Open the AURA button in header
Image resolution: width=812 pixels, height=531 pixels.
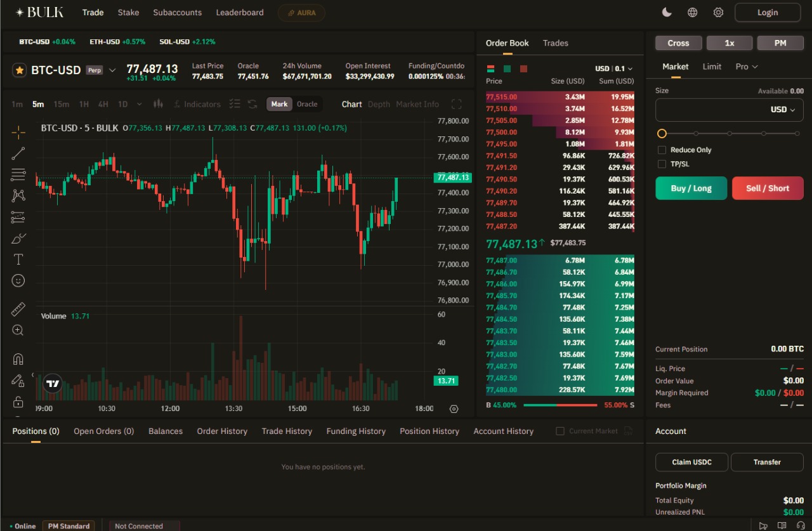pos(301,13)
